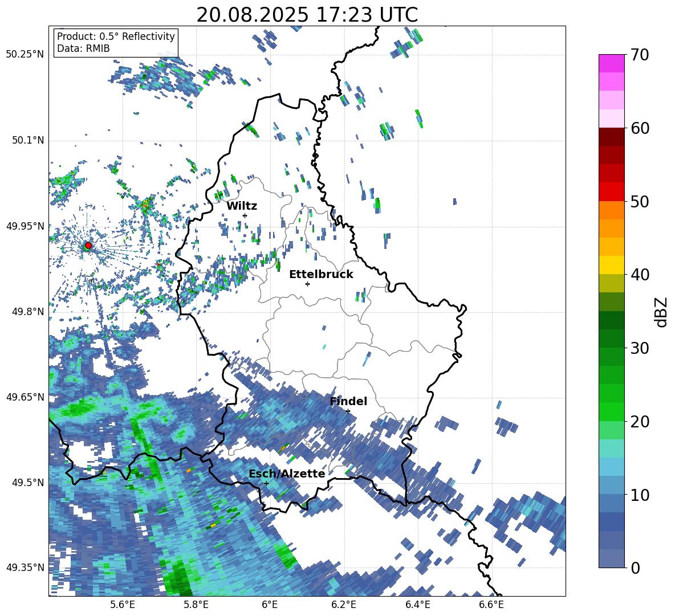Select the Findel city label
675x616 pixels.
pyautogui.click(x=348, y=401)
